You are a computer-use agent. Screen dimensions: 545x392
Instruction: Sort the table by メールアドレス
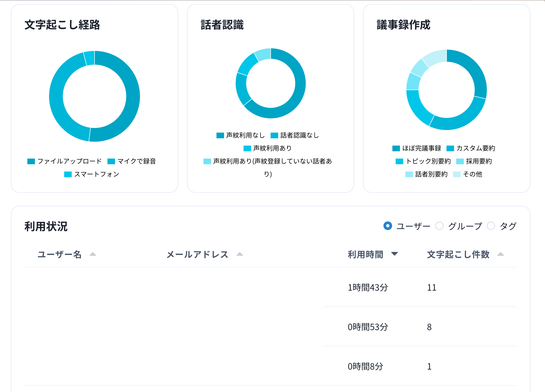[197, 254]
